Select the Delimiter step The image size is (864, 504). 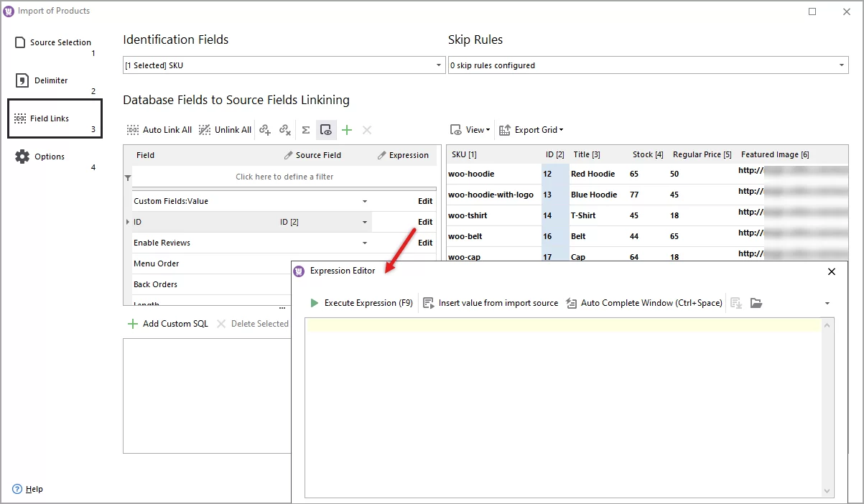52,80
